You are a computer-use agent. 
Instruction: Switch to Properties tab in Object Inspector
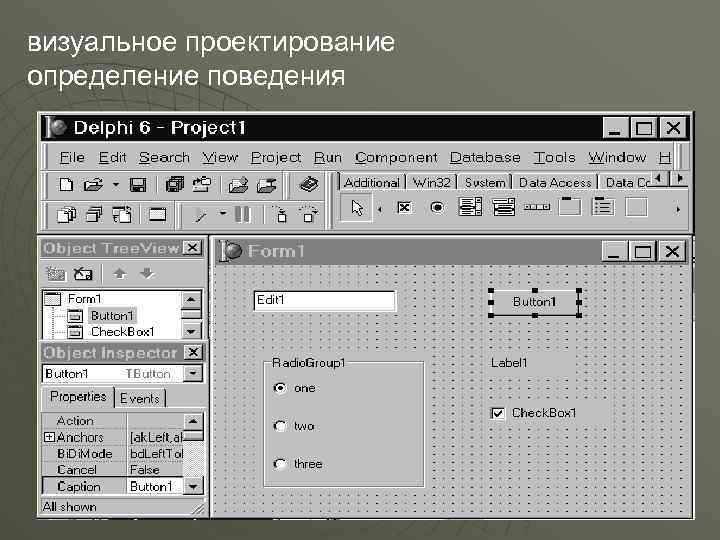(78, 397)
